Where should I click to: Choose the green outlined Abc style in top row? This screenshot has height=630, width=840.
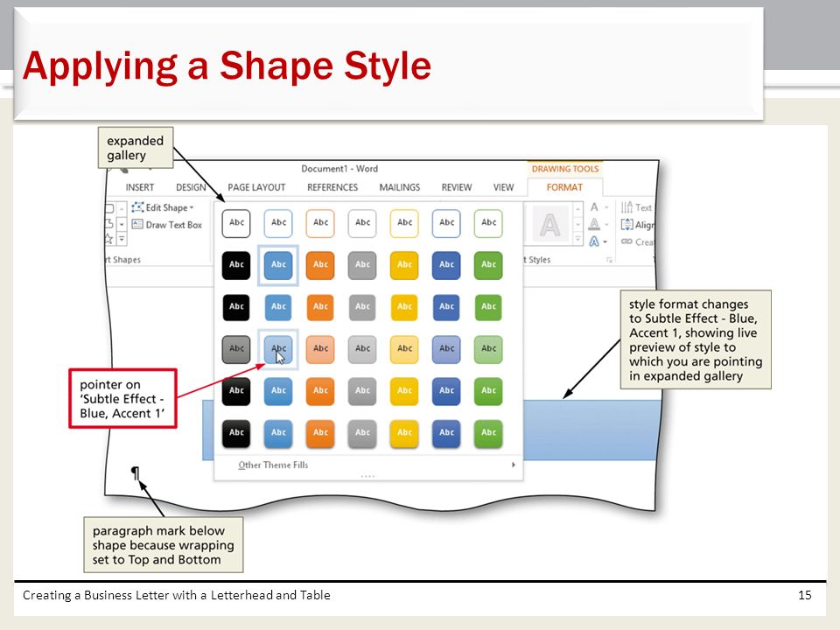click(x=488, y=223)
